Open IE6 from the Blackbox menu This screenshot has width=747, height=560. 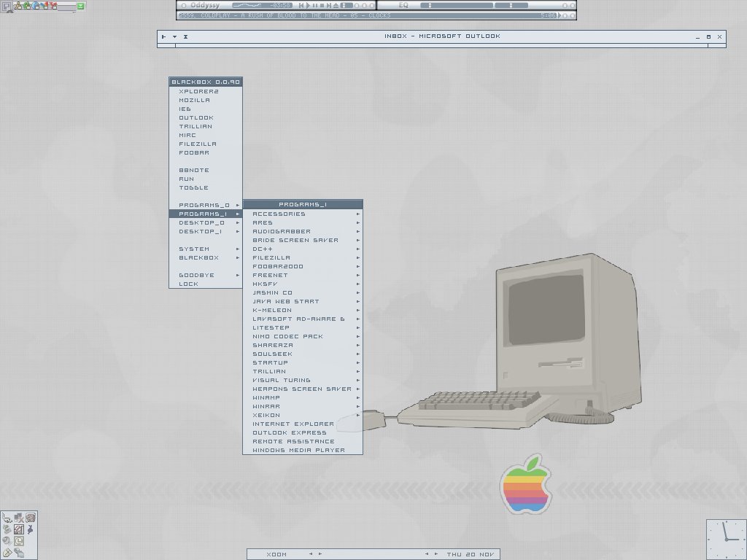click(206, 109)
